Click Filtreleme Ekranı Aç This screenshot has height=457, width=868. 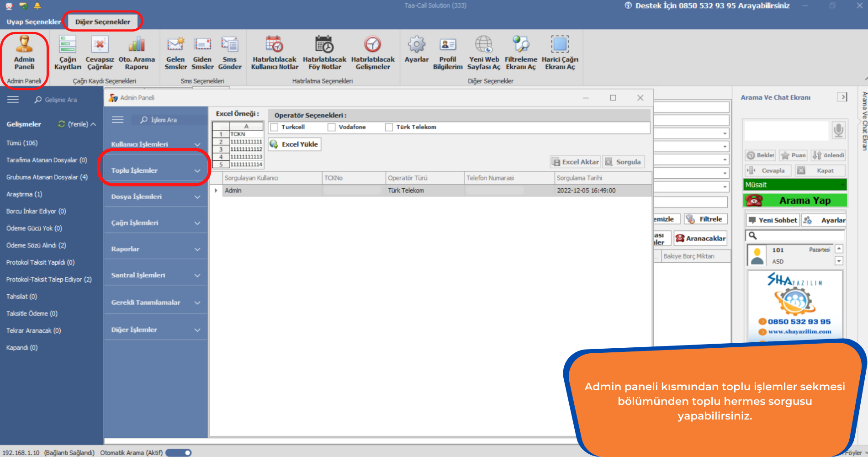521,53
